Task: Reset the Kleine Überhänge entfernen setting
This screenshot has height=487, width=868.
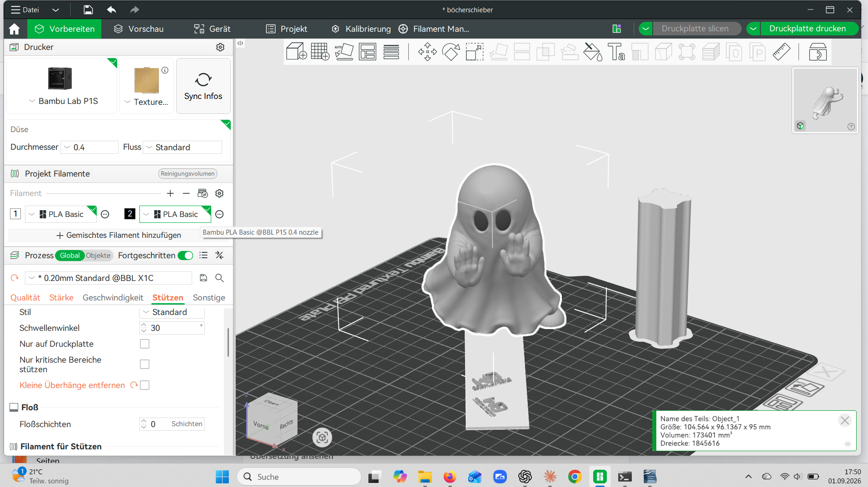Action: point(134,385)
